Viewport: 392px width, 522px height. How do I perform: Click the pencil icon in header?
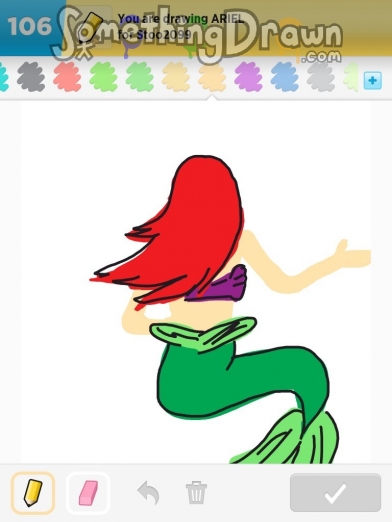click(x=90, y=27)
